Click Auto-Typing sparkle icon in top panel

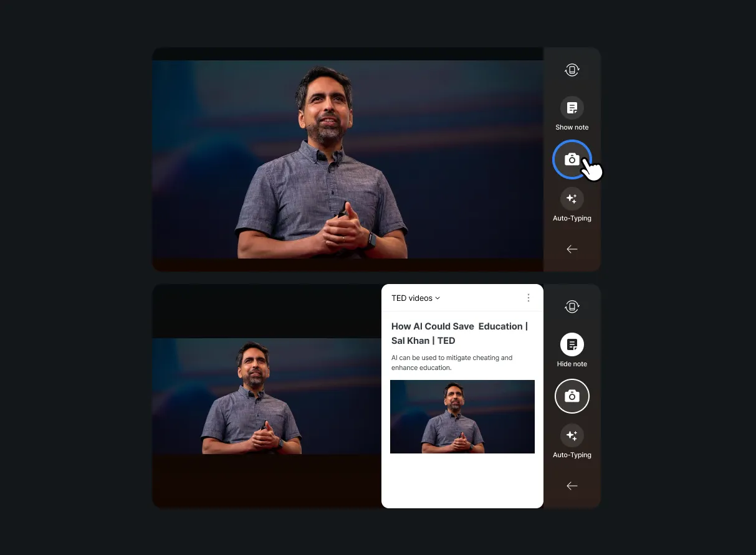coord(572,199)
